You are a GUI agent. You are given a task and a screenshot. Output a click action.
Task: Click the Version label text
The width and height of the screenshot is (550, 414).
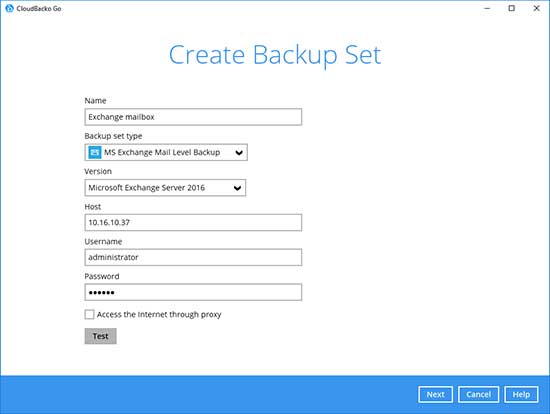(x=98, y=171)
